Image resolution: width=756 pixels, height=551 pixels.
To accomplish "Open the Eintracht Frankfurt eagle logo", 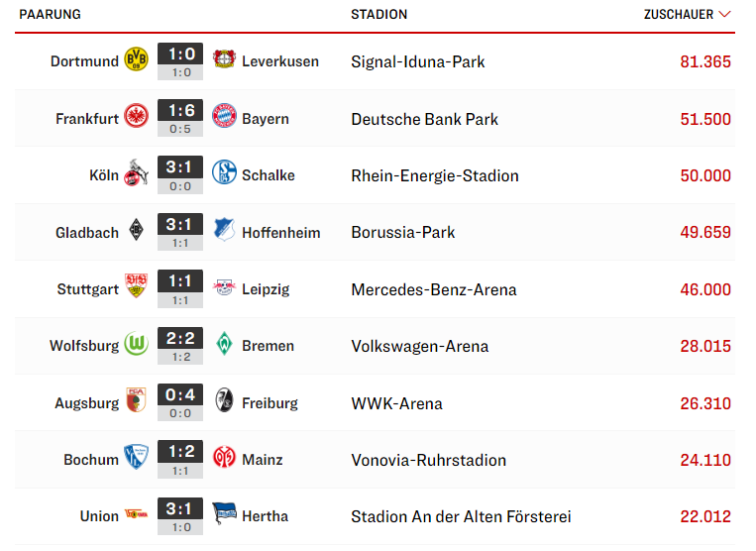I will [137, 116].
